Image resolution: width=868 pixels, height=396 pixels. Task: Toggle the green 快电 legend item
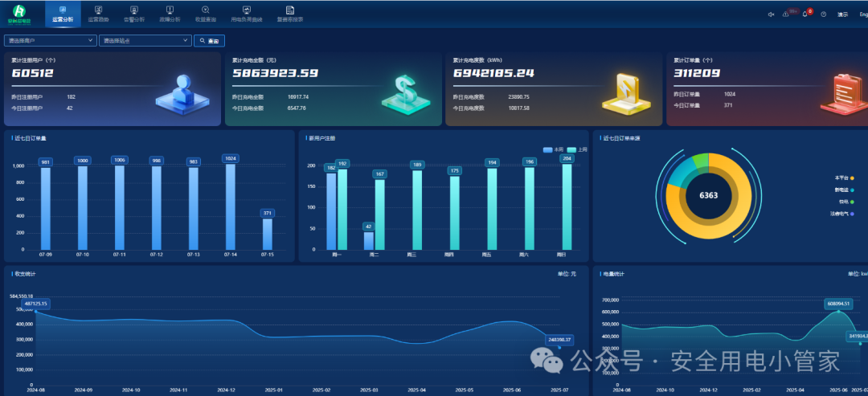coord(845,202)
